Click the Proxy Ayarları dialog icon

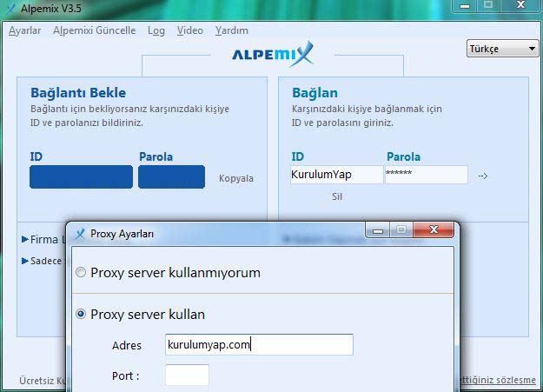[80, 234]
